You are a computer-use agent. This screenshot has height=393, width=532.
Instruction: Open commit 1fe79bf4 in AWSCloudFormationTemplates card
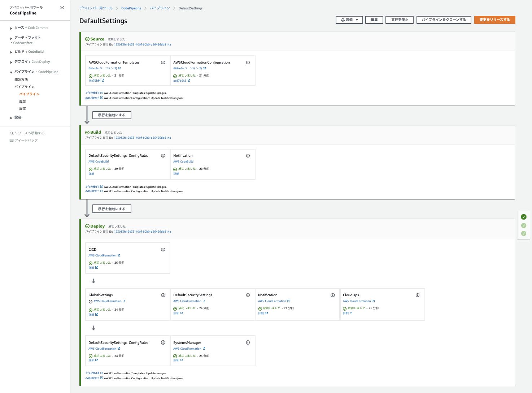pos(96,81)
